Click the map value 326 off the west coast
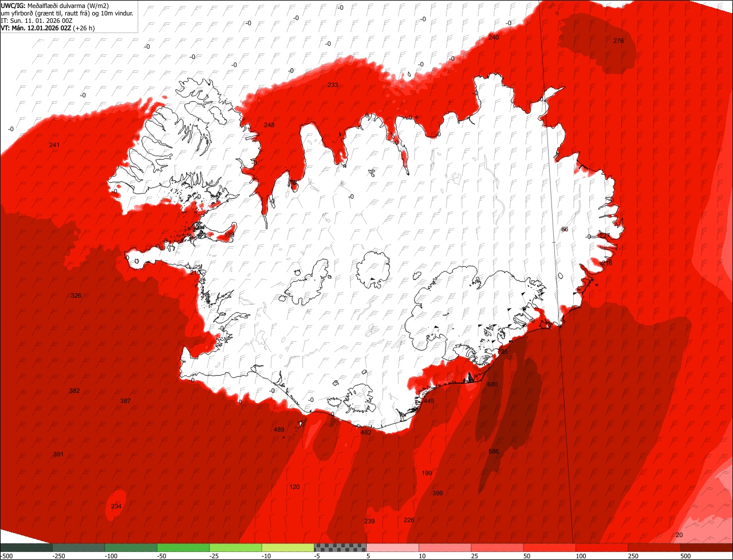The height and width of the screenshot is (560, 733). click(76, 295)
